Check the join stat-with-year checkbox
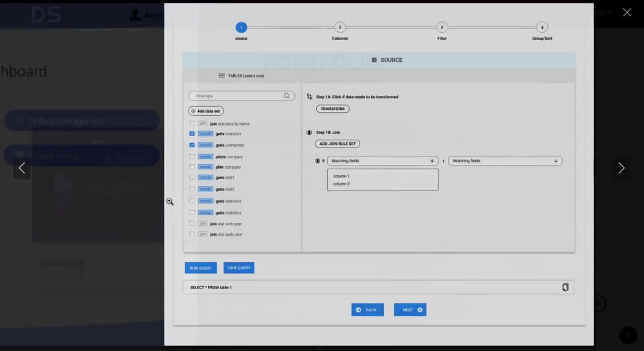 point(192,223)
